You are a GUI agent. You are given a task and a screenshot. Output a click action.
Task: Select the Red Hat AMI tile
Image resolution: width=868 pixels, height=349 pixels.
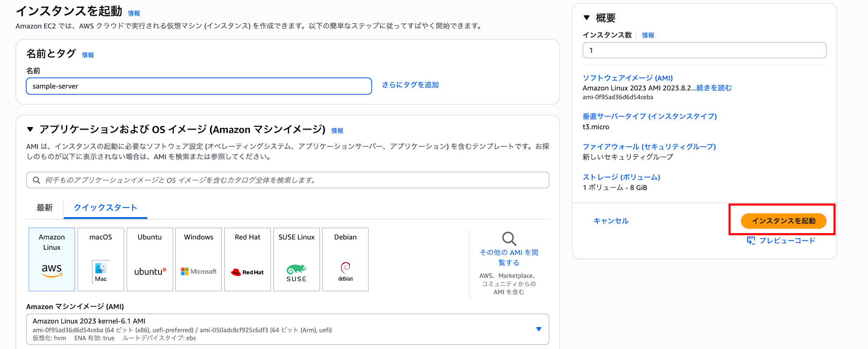(247, 259)
